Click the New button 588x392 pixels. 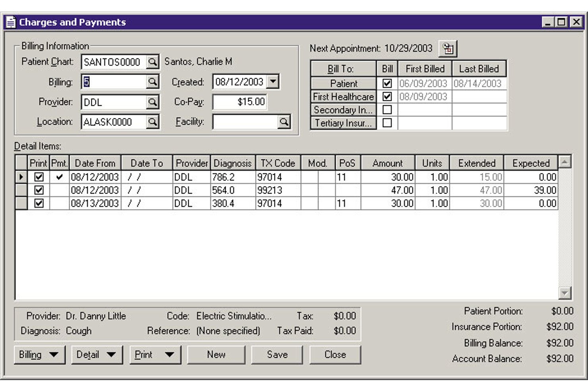pos(216,355)
